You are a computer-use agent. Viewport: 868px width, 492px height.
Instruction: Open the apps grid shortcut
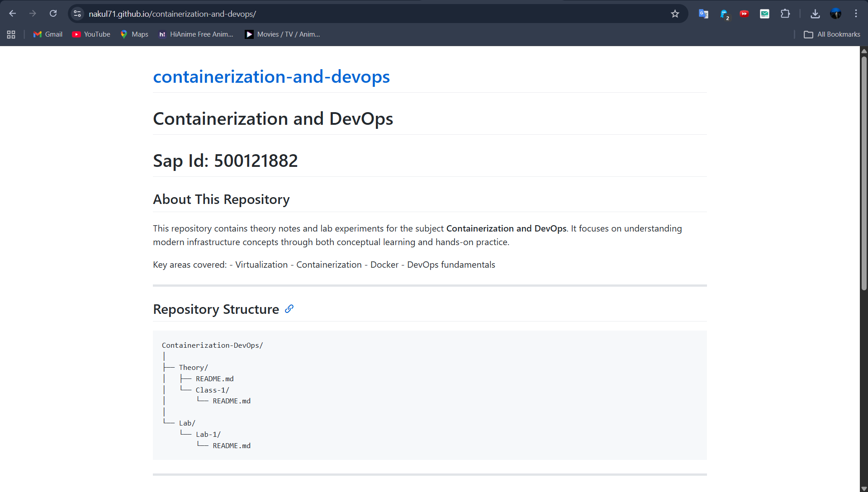tap(11, 34)
